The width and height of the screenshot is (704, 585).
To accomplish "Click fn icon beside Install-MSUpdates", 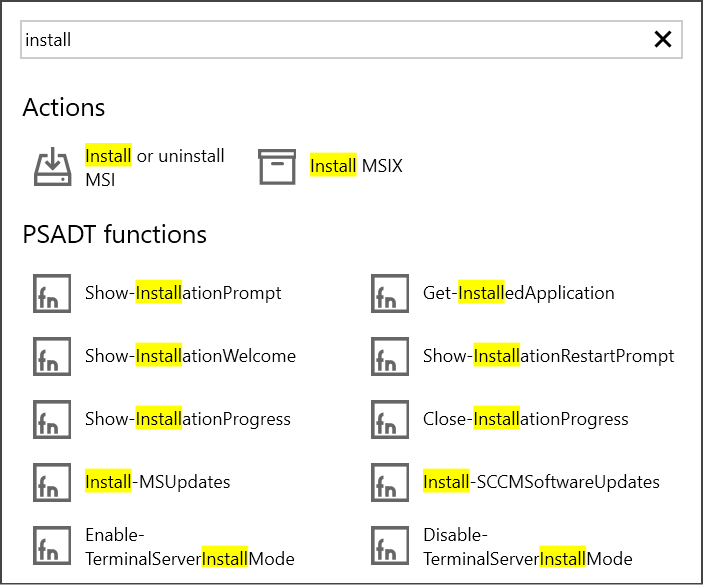I will click(52, 482).
